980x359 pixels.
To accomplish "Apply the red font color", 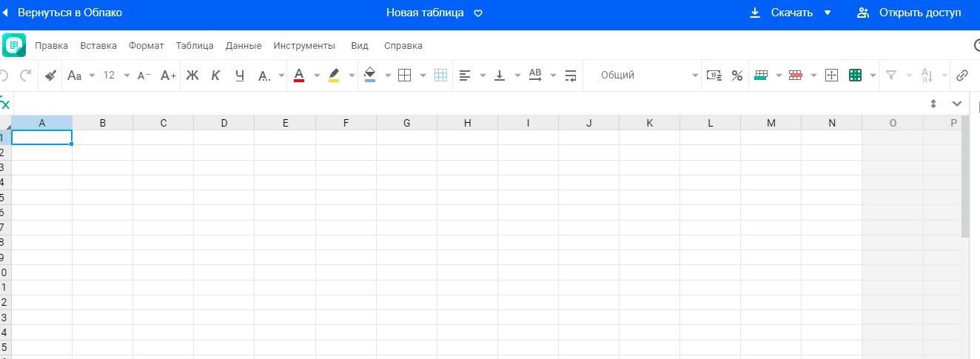I will [299, 75].
